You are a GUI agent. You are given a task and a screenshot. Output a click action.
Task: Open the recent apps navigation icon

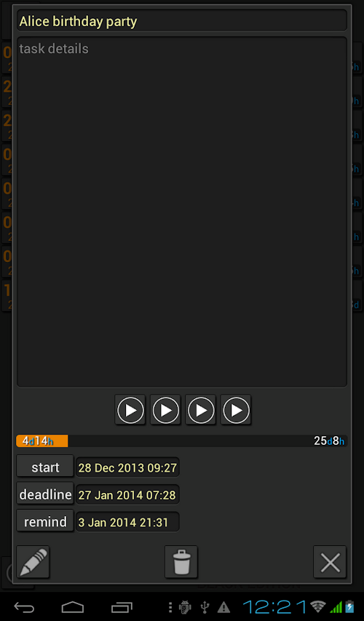click(122, 607)
